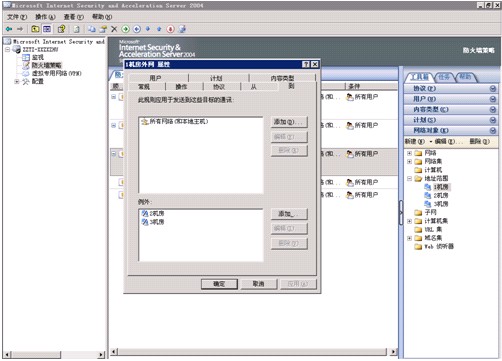Select 2机房 under 地址范围 in toolbox
502x361 pixels.
click(441, 196)
